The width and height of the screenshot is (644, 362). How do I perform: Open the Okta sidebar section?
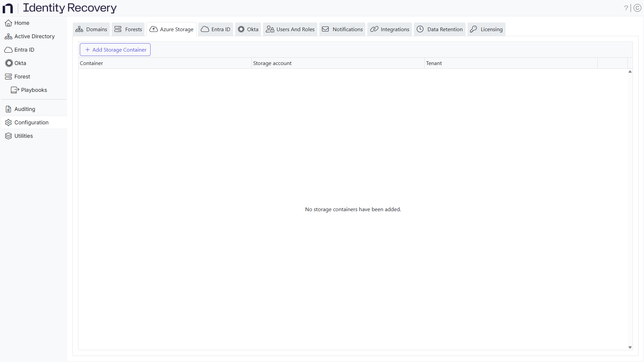pos(20,63)
